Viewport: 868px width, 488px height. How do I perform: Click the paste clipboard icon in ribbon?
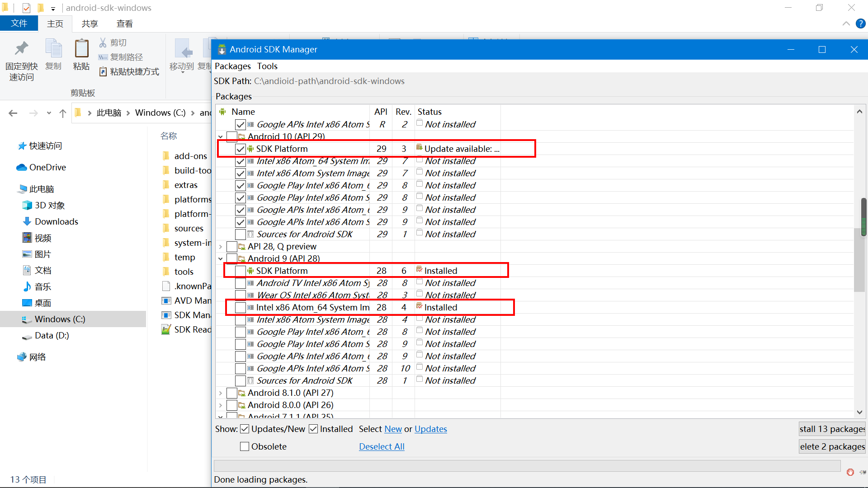coord(81,49)
